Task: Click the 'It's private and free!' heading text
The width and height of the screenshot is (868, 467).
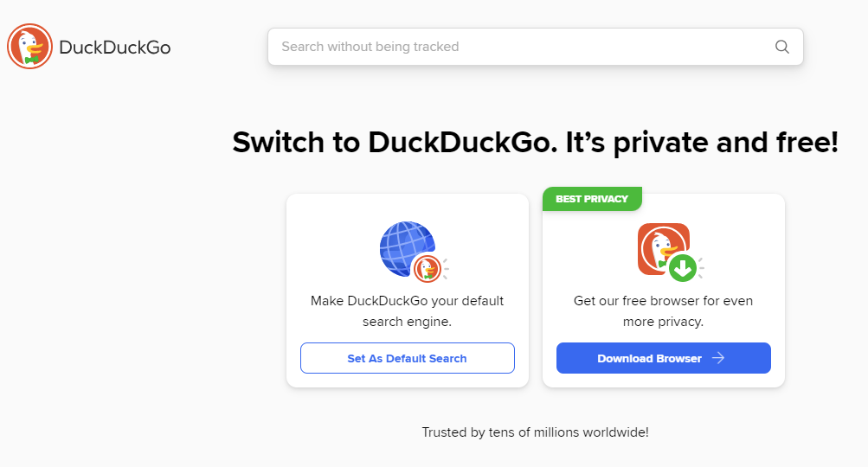Action: pos(702,142)
